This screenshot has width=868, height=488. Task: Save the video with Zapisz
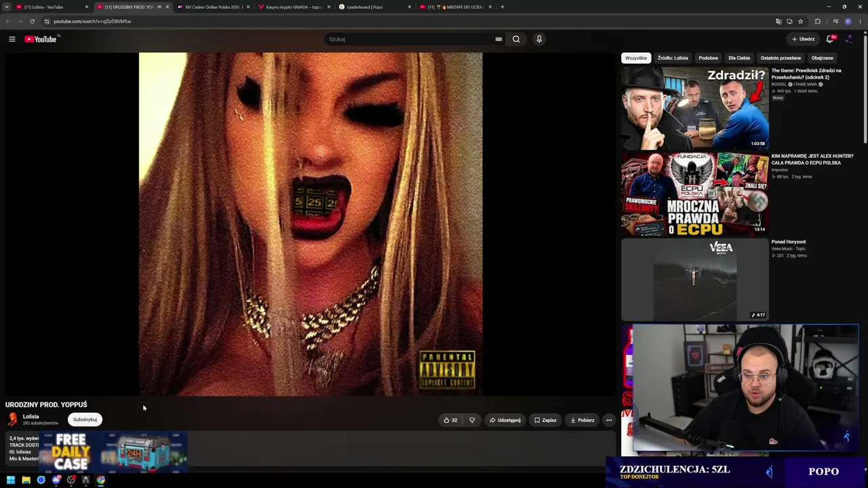545,420
